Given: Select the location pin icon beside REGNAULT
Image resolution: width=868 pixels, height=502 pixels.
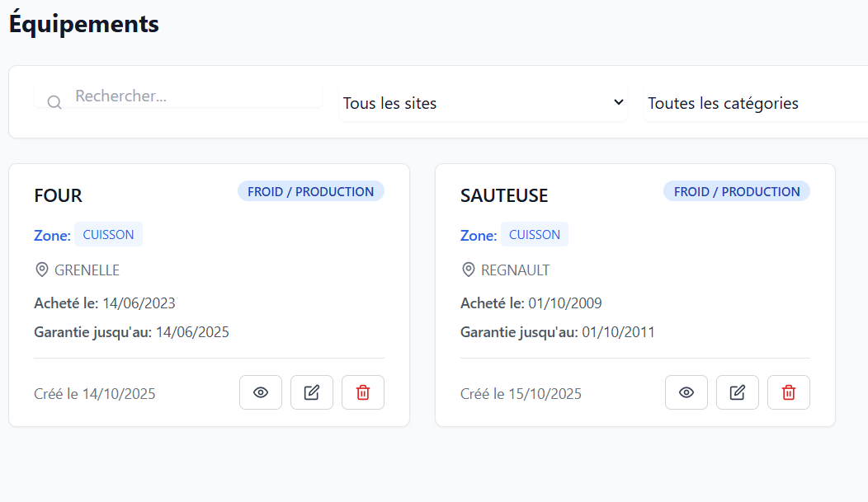Looking at the screenshot, I should pyautogui.click(x=468, y=270).
